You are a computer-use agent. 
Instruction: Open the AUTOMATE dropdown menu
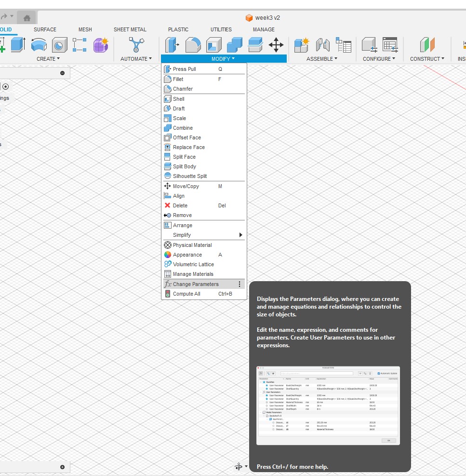pos(136,59)
